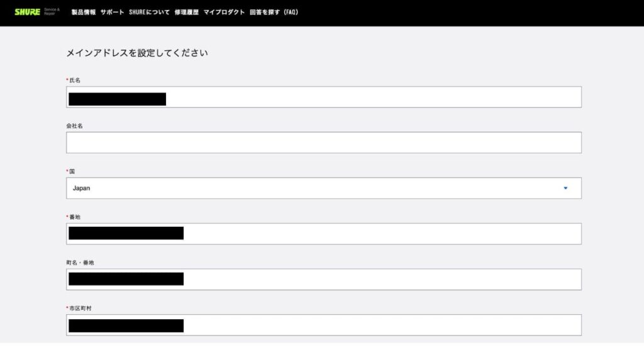Open the サポート menu item

tap(112, 12)
